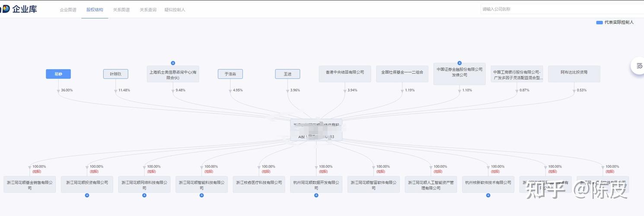Open subsidiary 杭州同花顺数据开发有限公司
644x216 pixels.
pos(316,184)
